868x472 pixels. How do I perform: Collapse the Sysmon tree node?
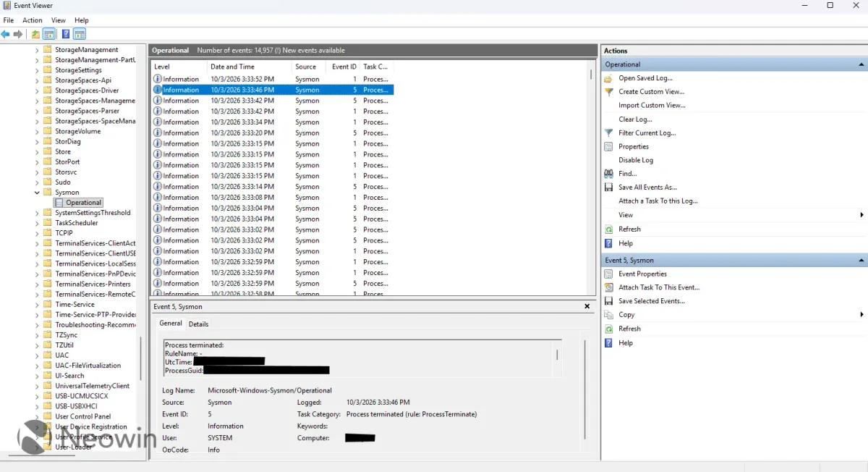[38, 193]
